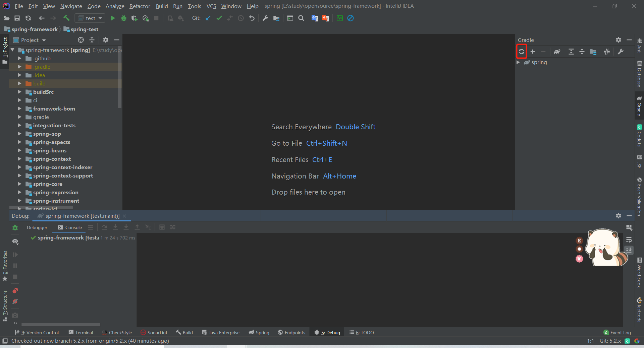Switch to the Debugger tab
This screenshot has width=644, height=348.
coord(37,227)
